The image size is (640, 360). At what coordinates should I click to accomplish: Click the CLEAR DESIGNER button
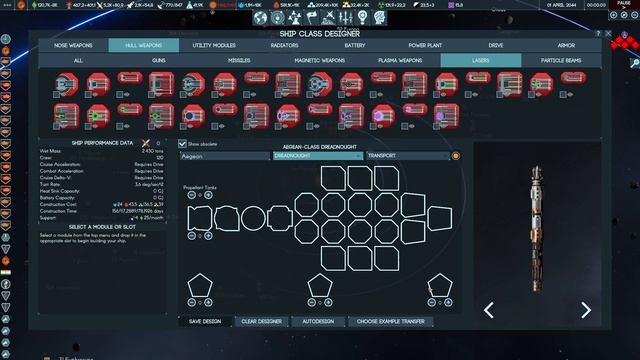(261, 322)
